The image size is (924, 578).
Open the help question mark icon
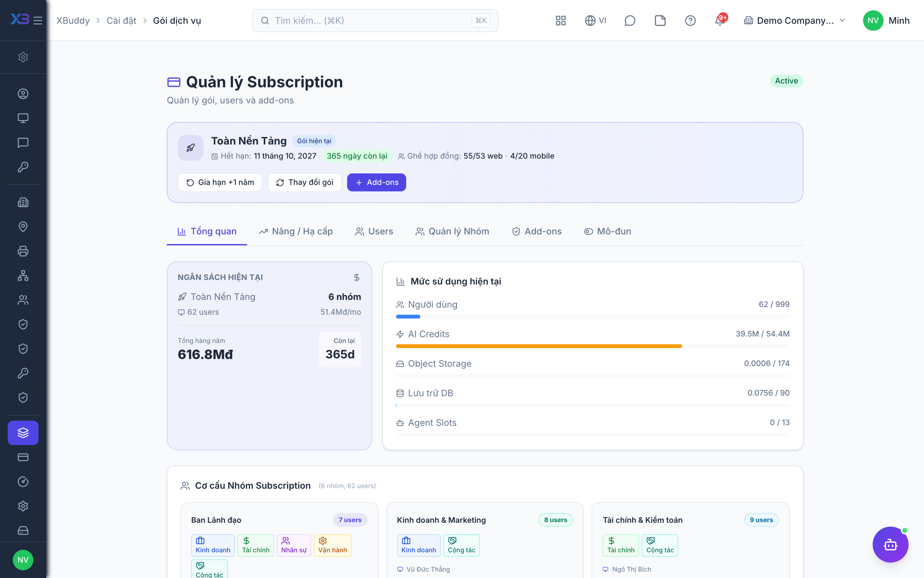tap(690, 20)
